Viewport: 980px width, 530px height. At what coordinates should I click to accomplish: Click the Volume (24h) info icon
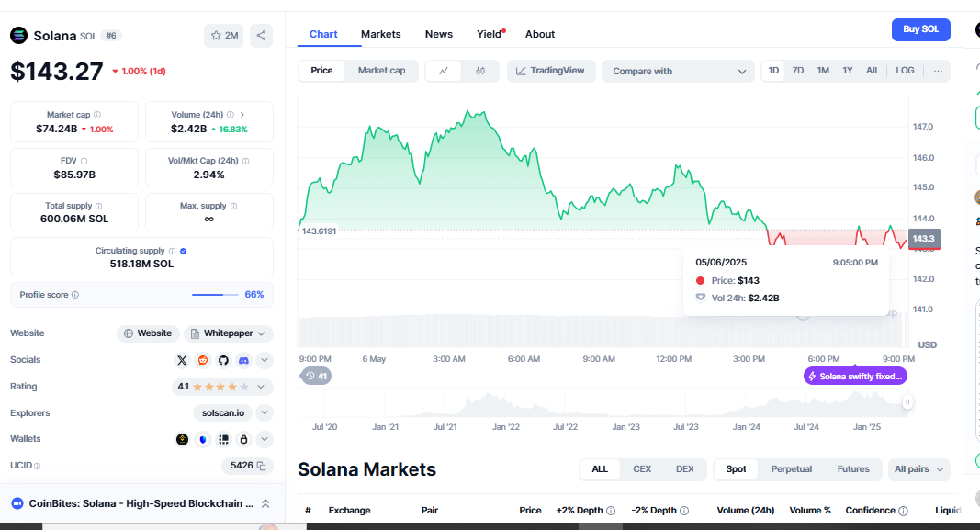coord(230,115)
